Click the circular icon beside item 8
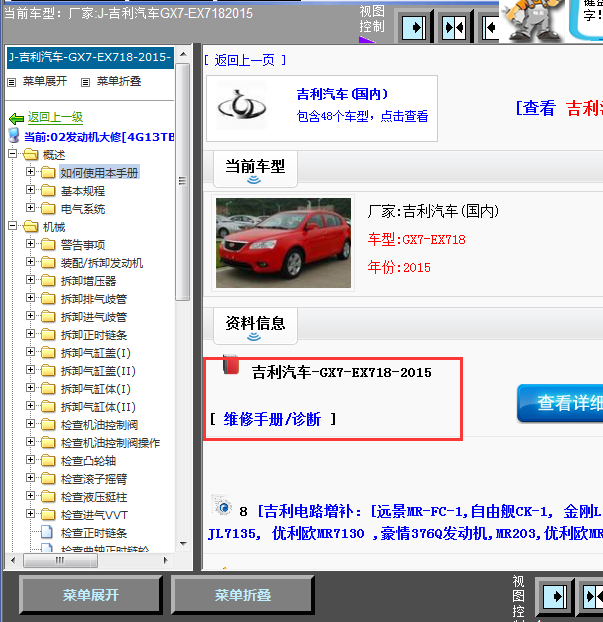This screenshot has height=622, width=603. click(x=222, y=506)
